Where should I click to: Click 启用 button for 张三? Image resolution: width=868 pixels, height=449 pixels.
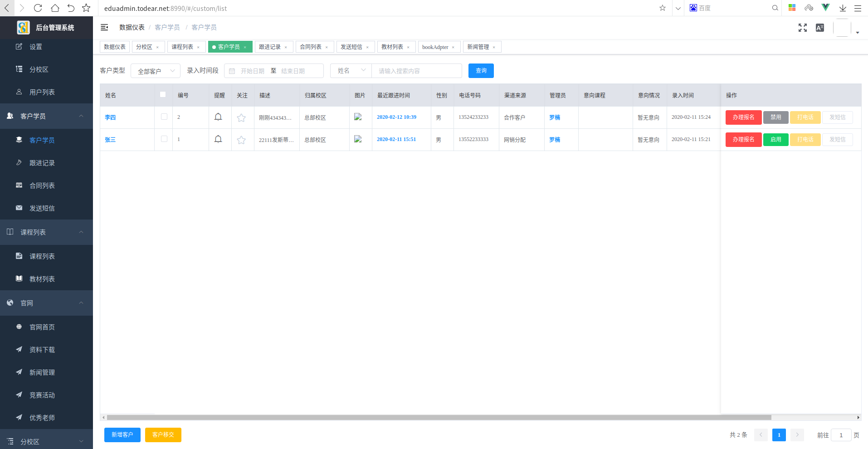pyautogui.click(x=776, y=139)
